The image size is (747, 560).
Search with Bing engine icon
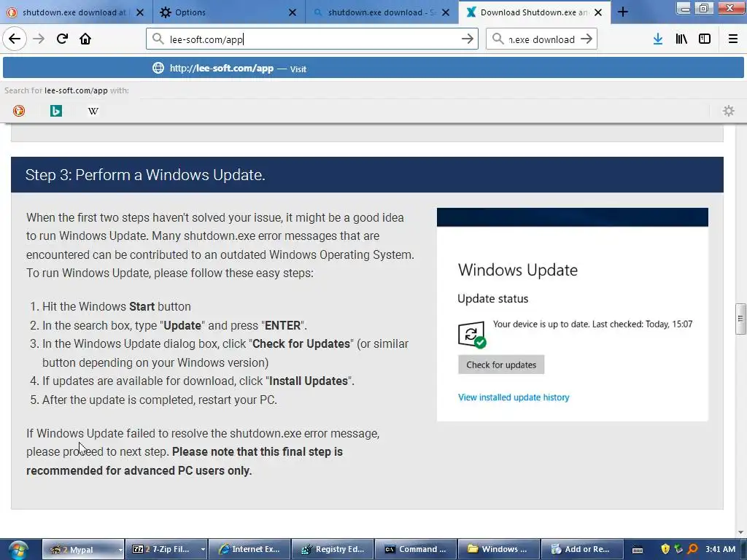coord(56,111)
